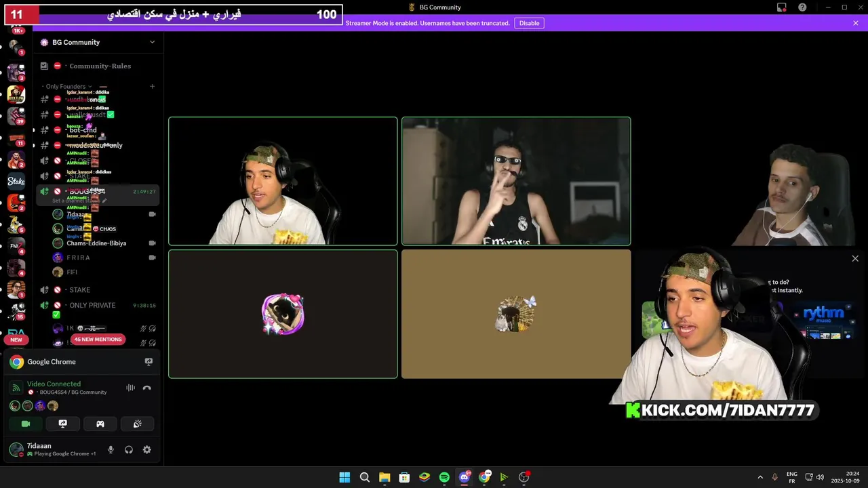The height and width of the screenshot is (488, 868).
Task: Open server icon with 39 badge
Action: (16, 116)
